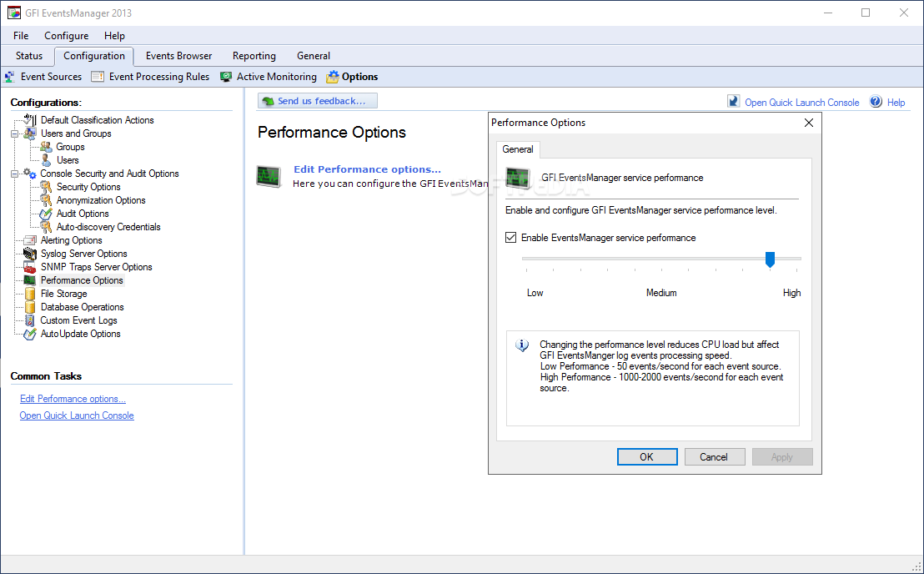Click the Auto-discovery Credentials icon
This screenshot has width=924, height=574.
point(46,227)
